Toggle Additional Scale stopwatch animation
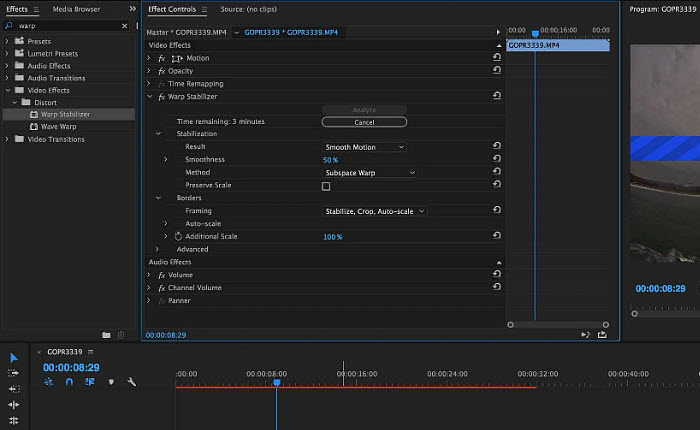The width and height of the screenshot is (700, 430). (x=178, y=237)
